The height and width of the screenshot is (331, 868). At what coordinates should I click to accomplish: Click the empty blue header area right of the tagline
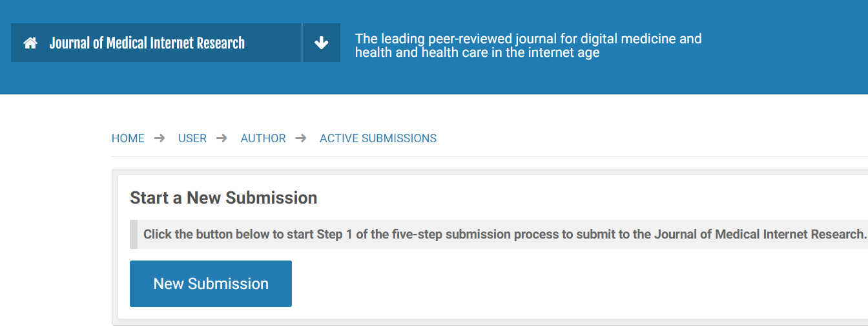click(x=788, y=45)
